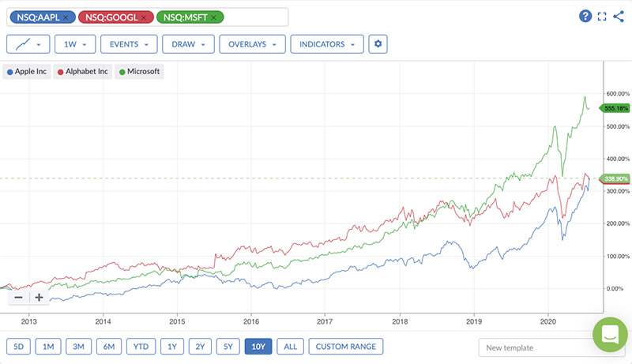Zoom out with the minus button
The width and height of the screenshot is (632, 364).
18,298
